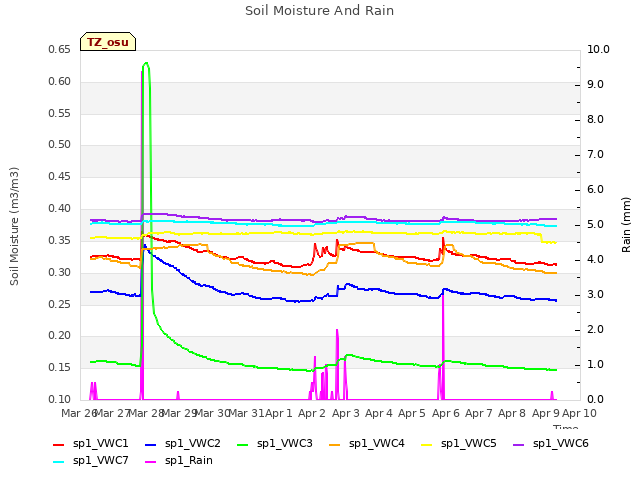Click the green VWC3 peak on Mar 28
640x480 pixels.
[x=146, y=64]
